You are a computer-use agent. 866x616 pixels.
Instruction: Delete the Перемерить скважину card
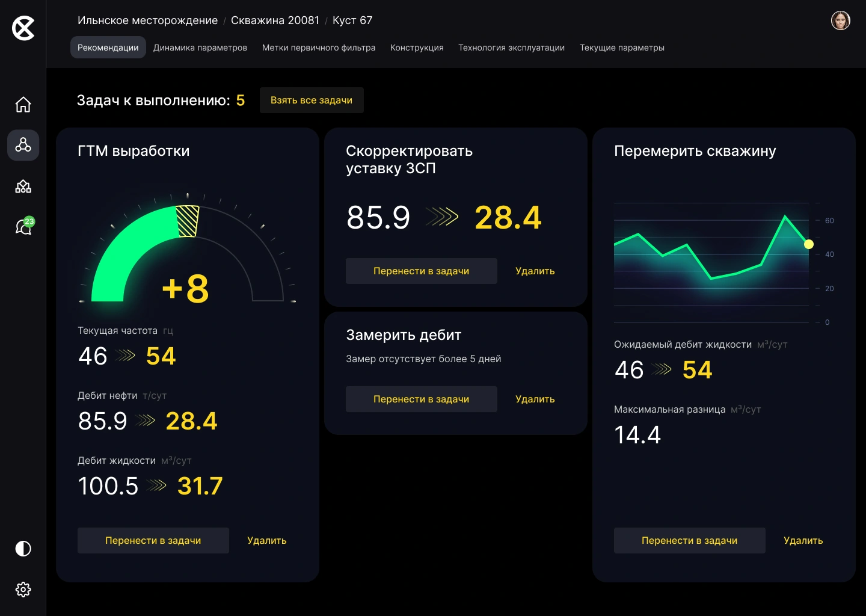click(803, 540)
